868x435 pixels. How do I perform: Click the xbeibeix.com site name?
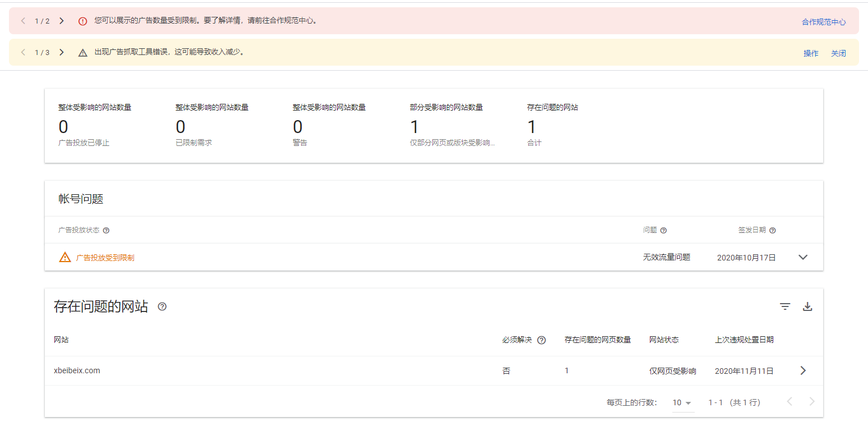(77, 370)
